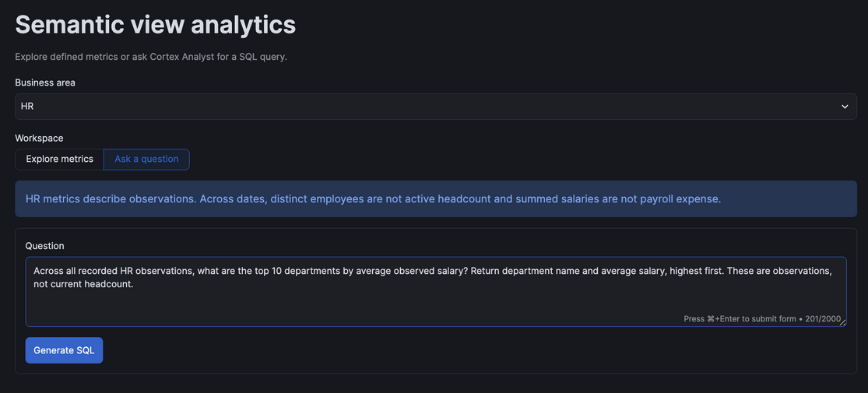Click the text area's corner handle
The image size is (868, 393).
click(842, 323)
